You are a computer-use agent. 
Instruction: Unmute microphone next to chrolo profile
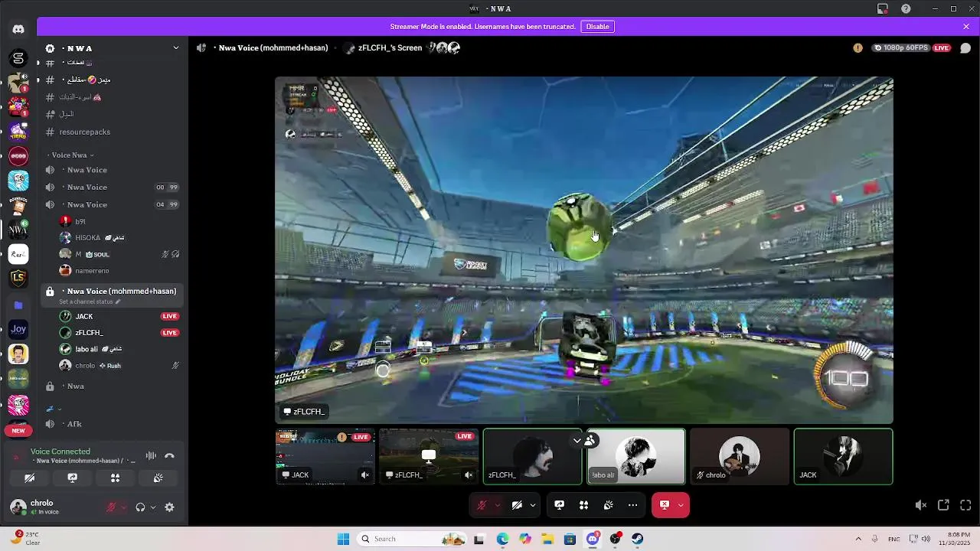[111, 507]
